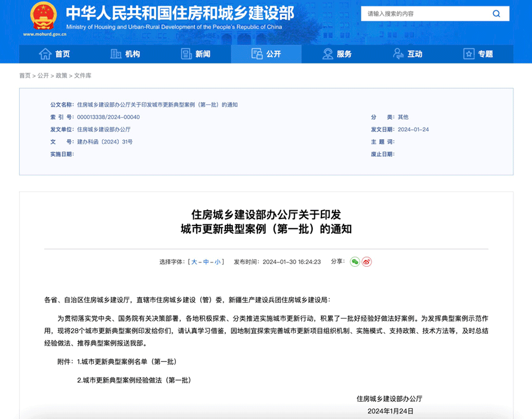Click the home icon beside 首页
This screenshot has height=419, width=532.
(x=44, y=54)
